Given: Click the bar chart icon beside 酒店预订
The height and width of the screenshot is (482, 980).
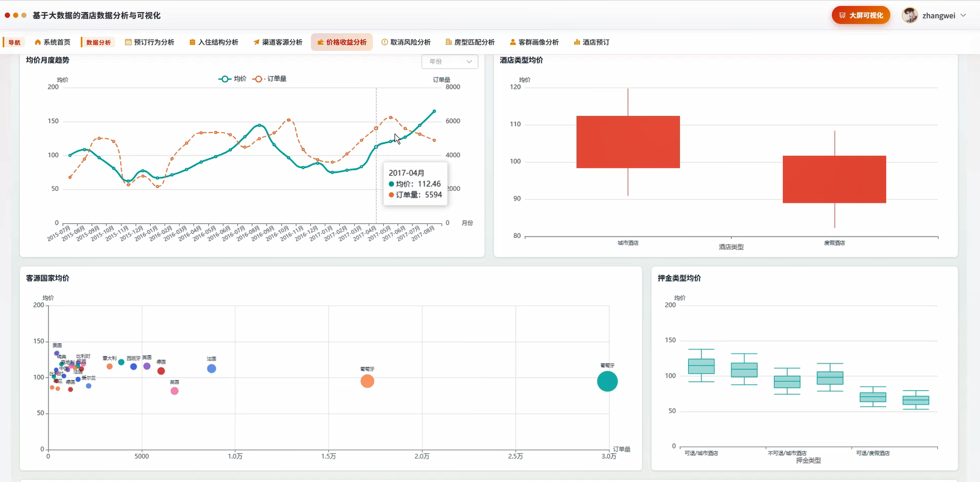Looking at the screenshot, I should point(577,42).
